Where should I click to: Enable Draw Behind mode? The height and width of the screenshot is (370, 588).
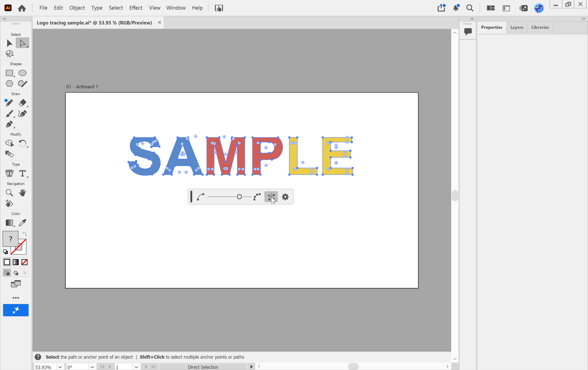16,273
